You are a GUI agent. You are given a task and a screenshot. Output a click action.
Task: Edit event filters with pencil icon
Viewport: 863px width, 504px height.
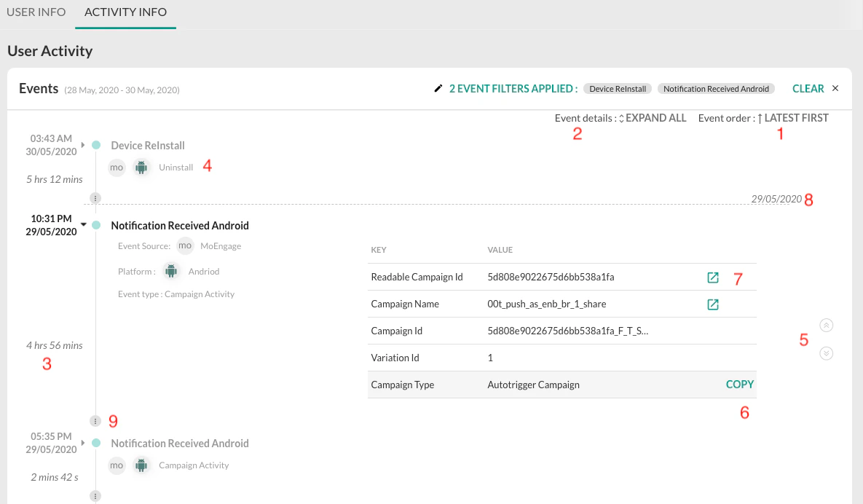[x=438, y=89]
